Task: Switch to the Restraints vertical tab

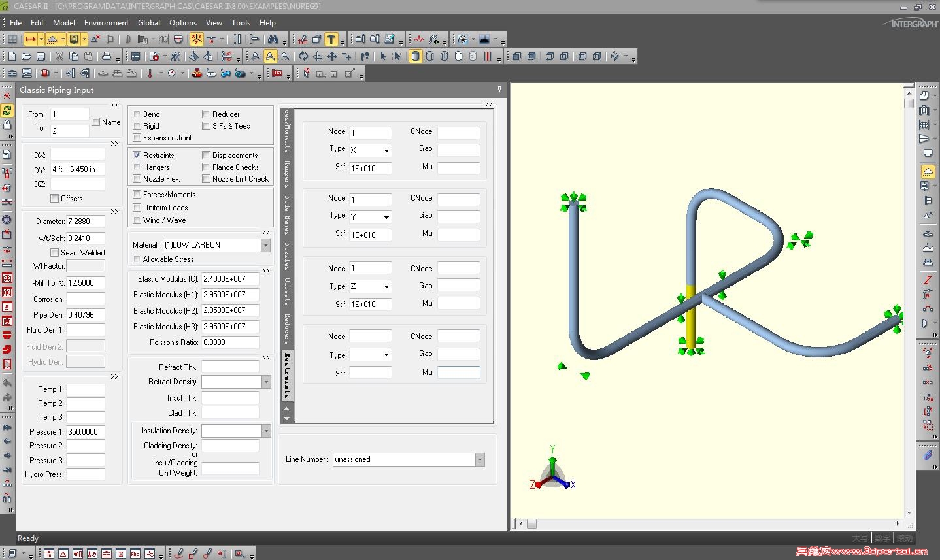Action: [x=287, y=375]
